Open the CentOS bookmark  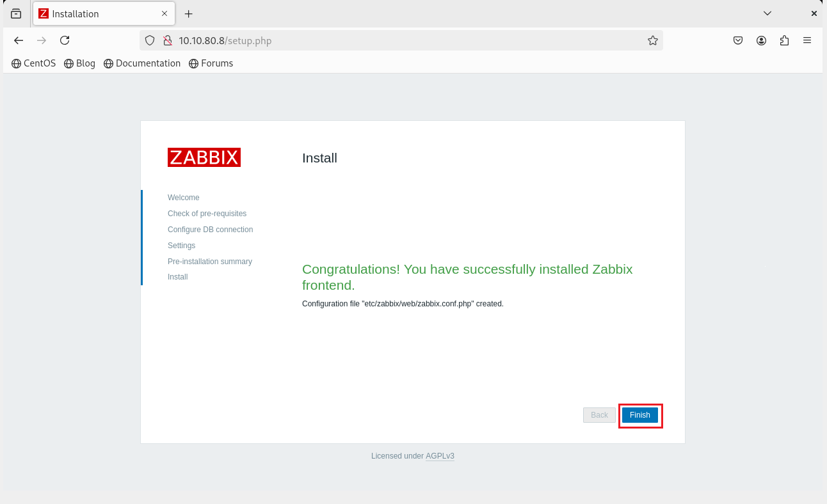click(x=34, y=63)
